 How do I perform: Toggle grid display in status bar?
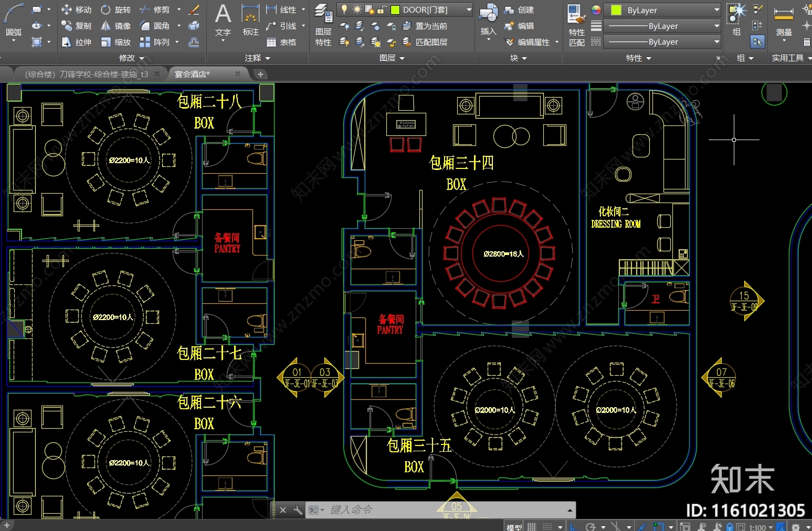point(531,526)
